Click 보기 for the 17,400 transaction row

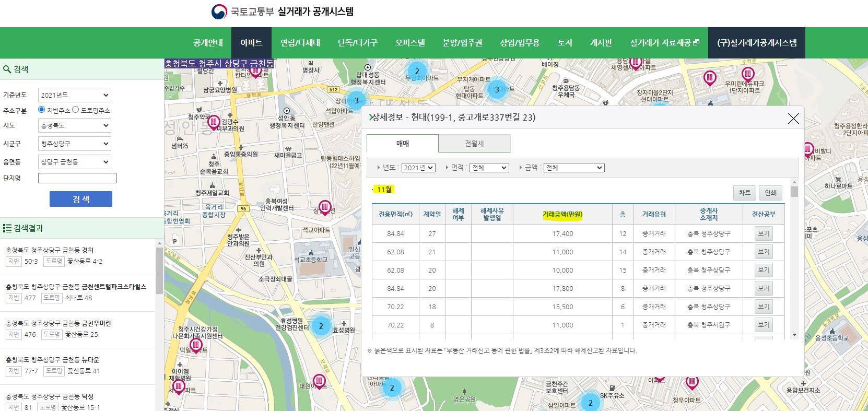pos(764,233)
